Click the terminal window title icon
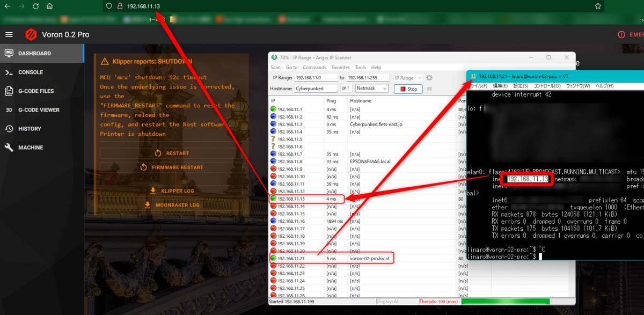The height and width of the screenshot is (315, 644). 473,77
